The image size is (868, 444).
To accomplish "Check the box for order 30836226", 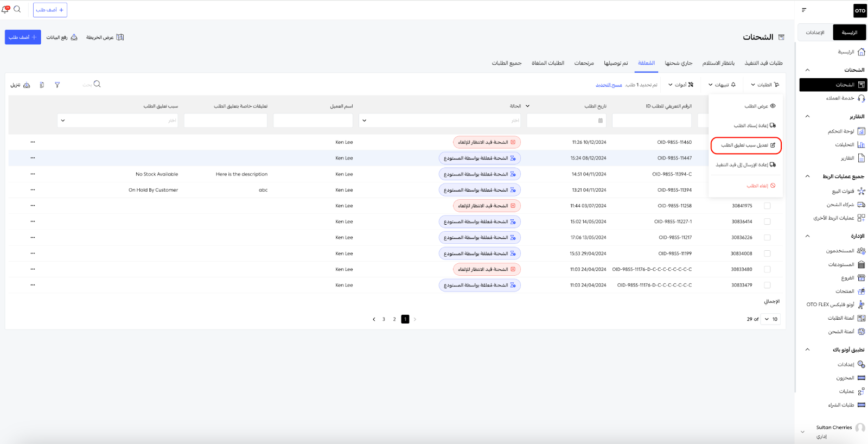I will [x=767, y=237].
